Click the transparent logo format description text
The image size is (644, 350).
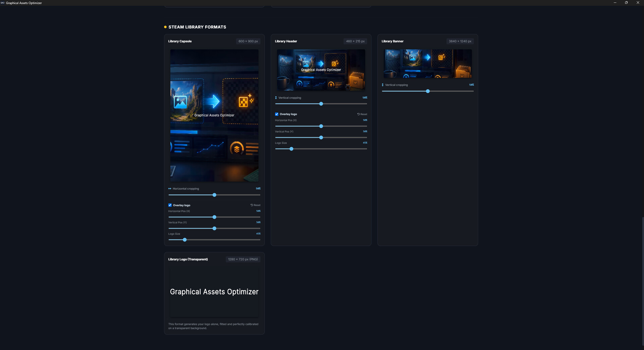tap(213, 326)
